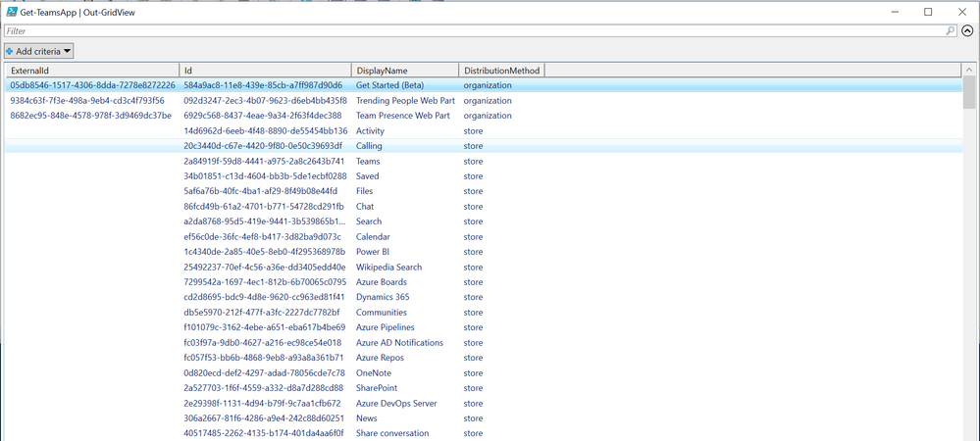Click Id 5af6a76b-40fc-4ba1-af29-8f49b08e44fd
This screenshot has width=980, height=441.
pos(261,191)
